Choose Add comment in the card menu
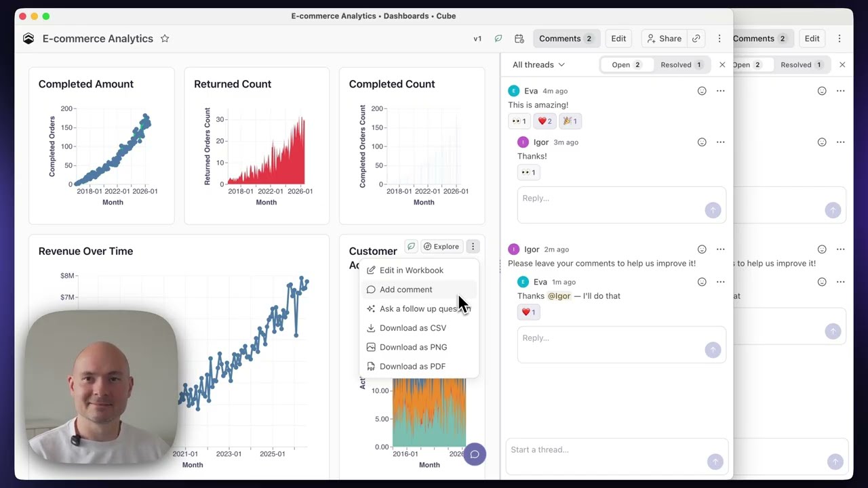Image resolution: width=868 pixels, height=488 pixels. pyautogui.click(x=419, y=289)
